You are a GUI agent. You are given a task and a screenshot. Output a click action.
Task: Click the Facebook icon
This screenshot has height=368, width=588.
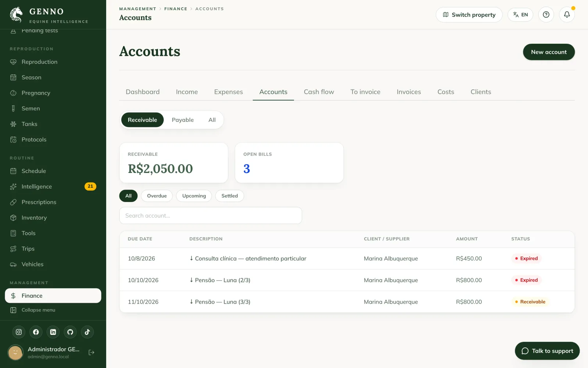[36, 332]
